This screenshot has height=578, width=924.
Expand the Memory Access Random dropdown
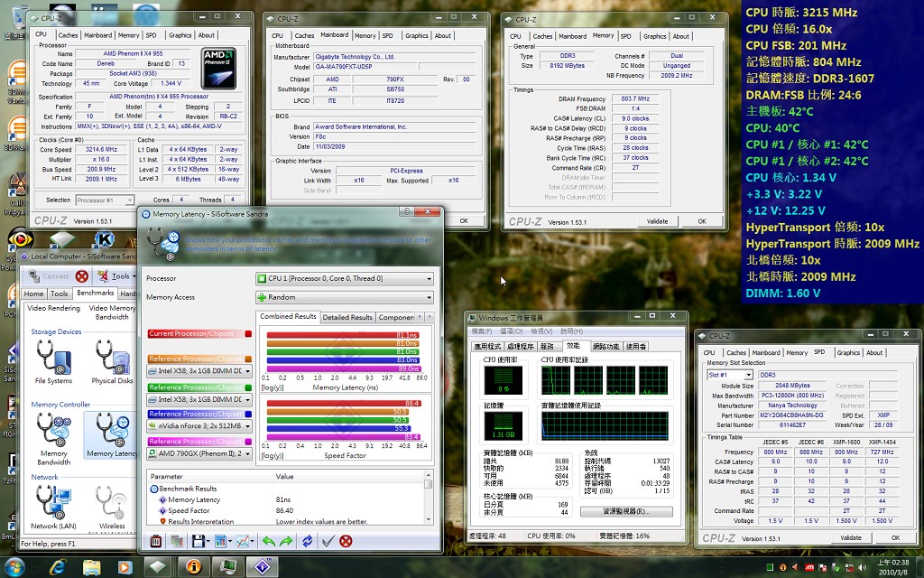[345, 297]
